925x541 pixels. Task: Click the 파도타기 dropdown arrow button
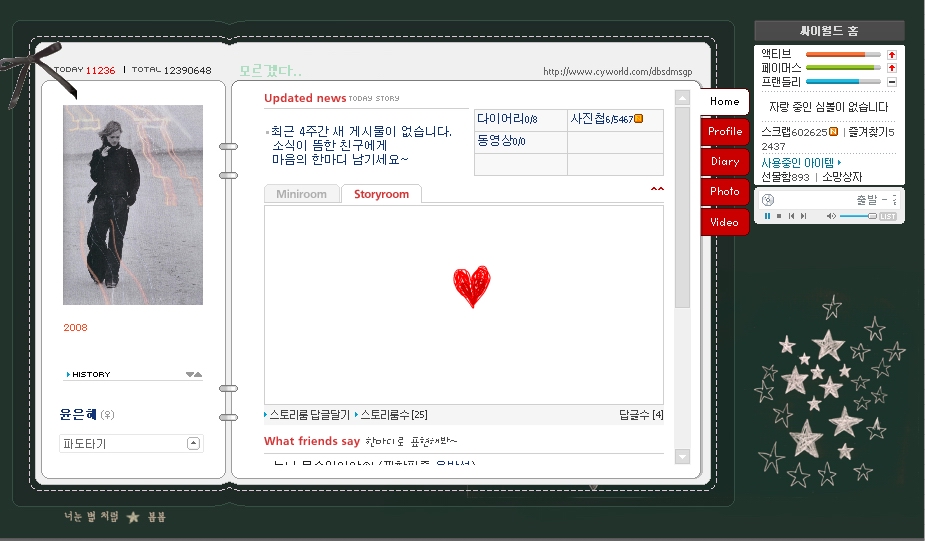tap(193, 443)
